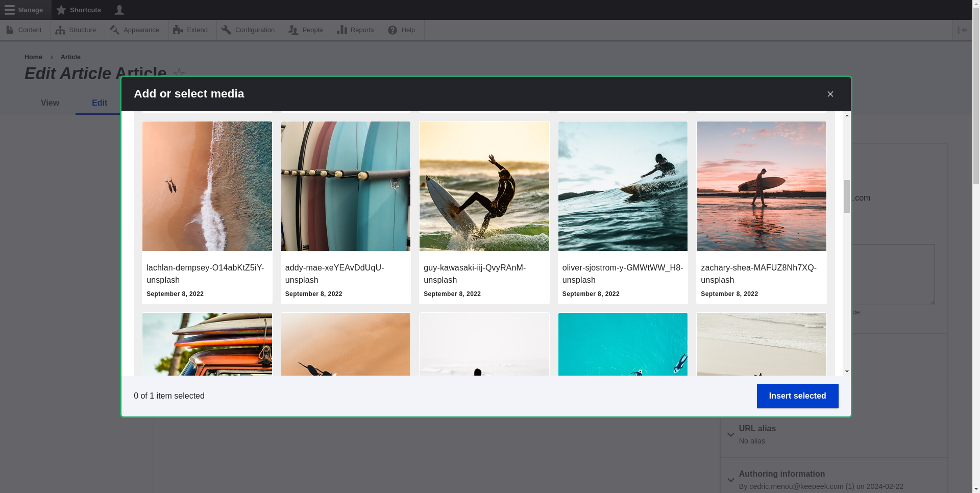The height and width of the screenshot is (493, 980).
Task: Select the white misty surfer silhouette image
Action: pyautogui.click(x=484, y=344)
